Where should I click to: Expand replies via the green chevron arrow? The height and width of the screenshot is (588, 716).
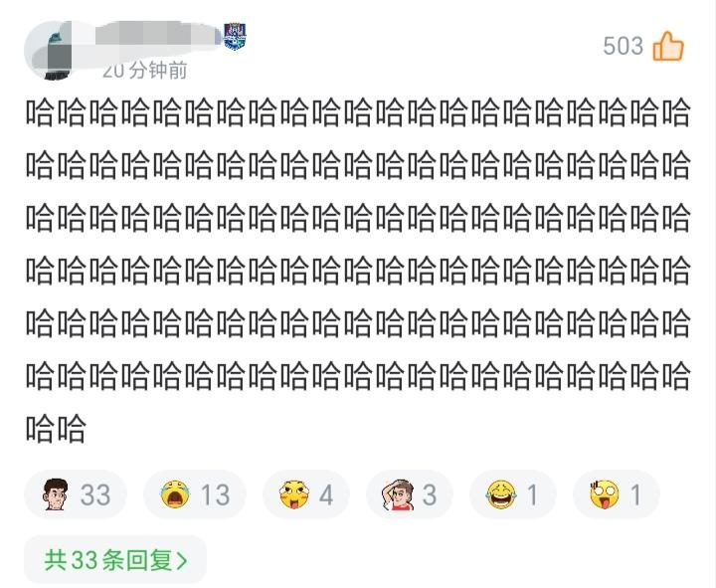[x=182, y=560]
